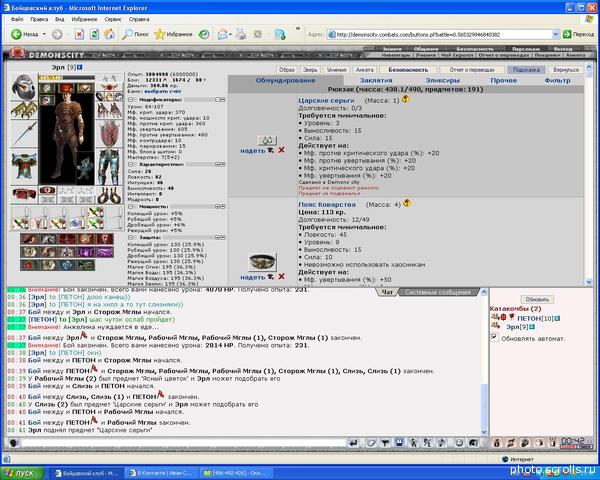The height and width of the screenshot is (480, 600).
Task: Open the Избранное menu in menu bar
Action: tap(85, 19)
